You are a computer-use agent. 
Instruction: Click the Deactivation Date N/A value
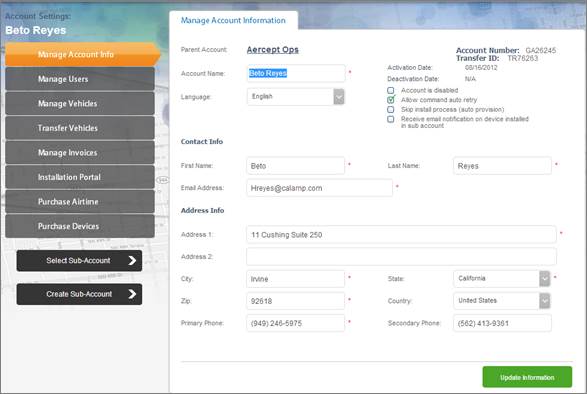(x=470, y=79)
